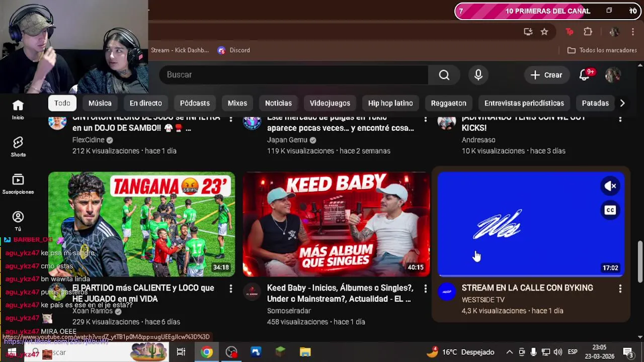The width and height of the screenshot is (644, 362).
Task: Open the STREAM EN LA CALLE CON BYKING title
Action: tap(527, 288)
